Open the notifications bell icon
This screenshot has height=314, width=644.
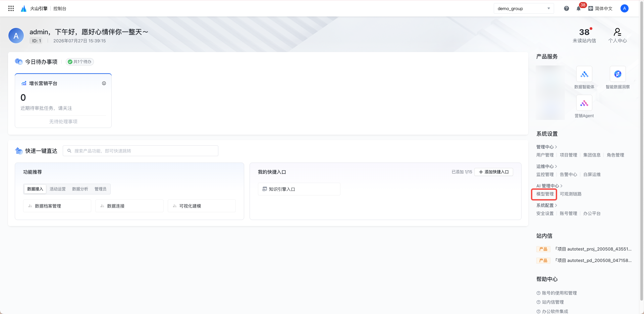(x=579, y=8)
